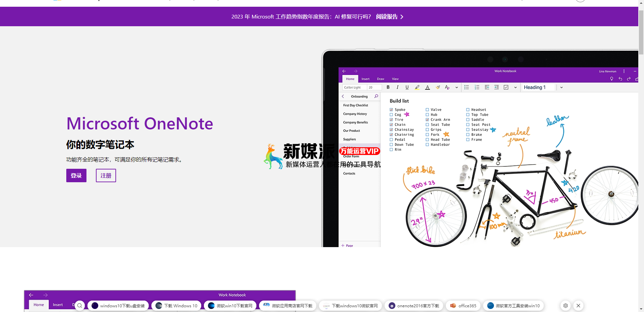Check the Headset checkbox
This screenshot has height=312, width=644.
468,110
